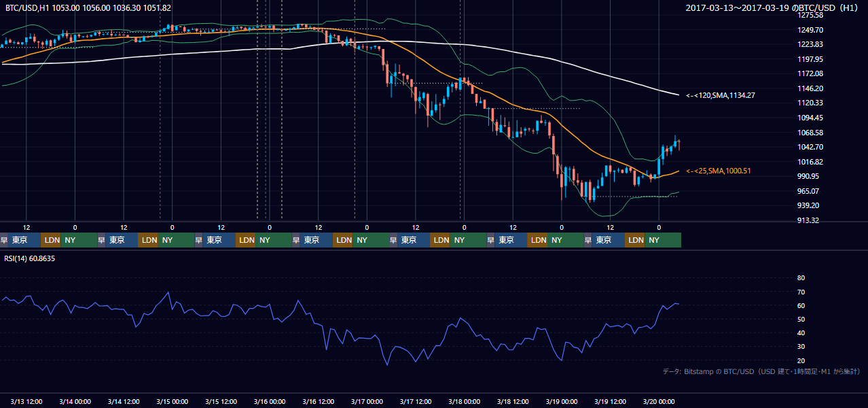Click the RSI level 60 label
868x408 pixels.
[x=801, y=305]
